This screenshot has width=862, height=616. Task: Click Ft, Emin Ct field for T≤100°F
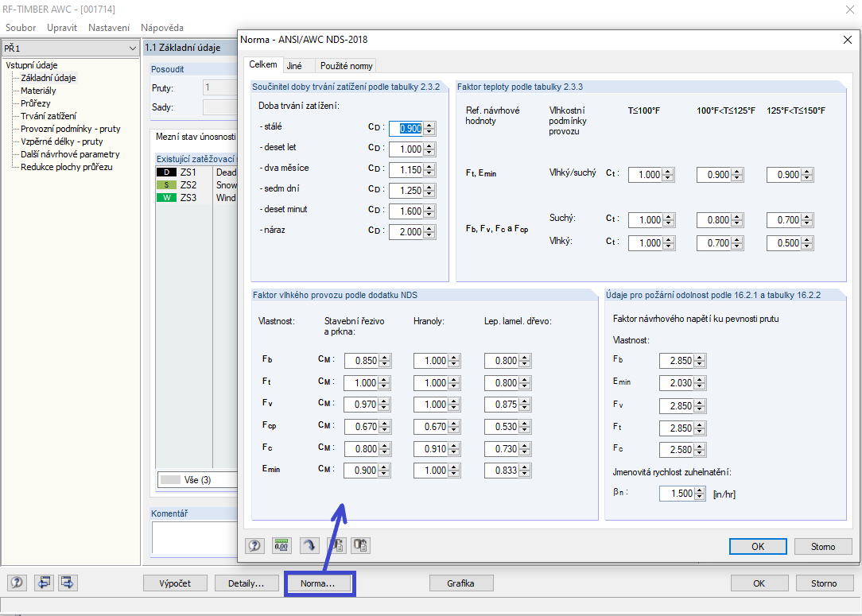[646, 175]
